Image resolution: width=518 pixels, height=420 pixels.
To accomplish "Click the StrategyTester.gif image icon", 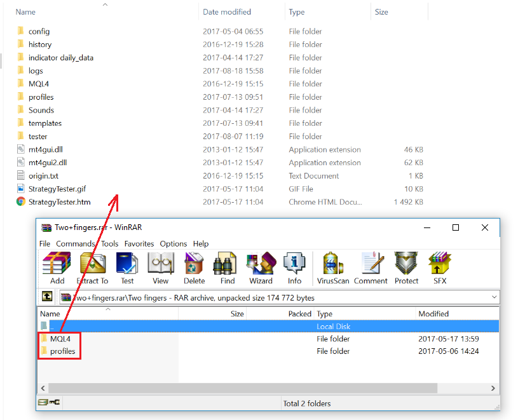I will pyautogui.click(x=21, y=188).
